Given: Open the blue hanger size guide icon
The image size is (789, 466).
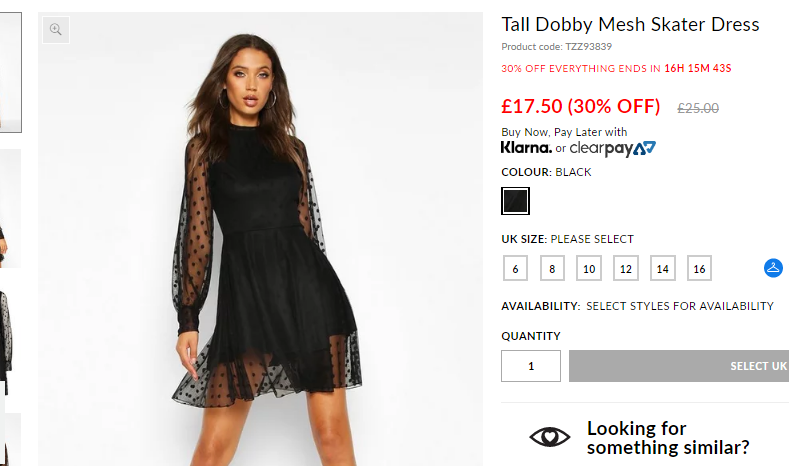Looking at the screenshot, I should (773, 268).
